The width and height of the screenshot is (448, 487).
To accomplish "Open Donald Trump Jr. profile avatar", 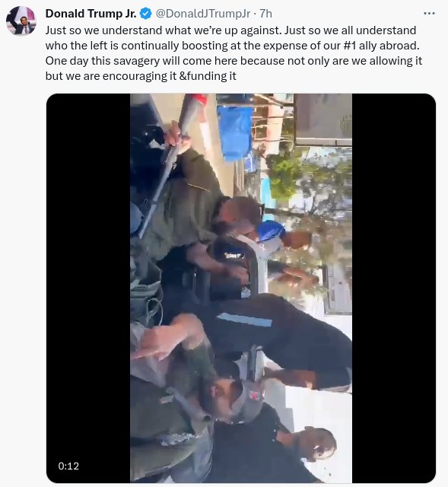I will tap(21, 21).
